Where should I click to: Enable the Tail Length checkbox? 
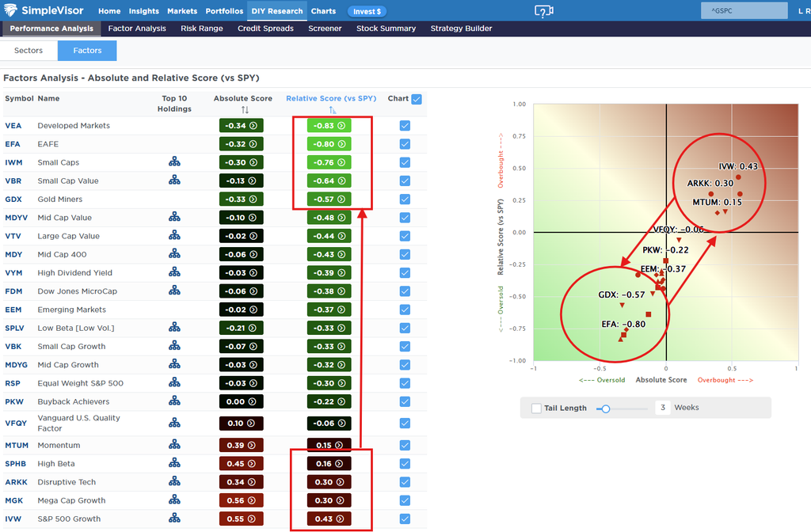(x=536, y=408)
